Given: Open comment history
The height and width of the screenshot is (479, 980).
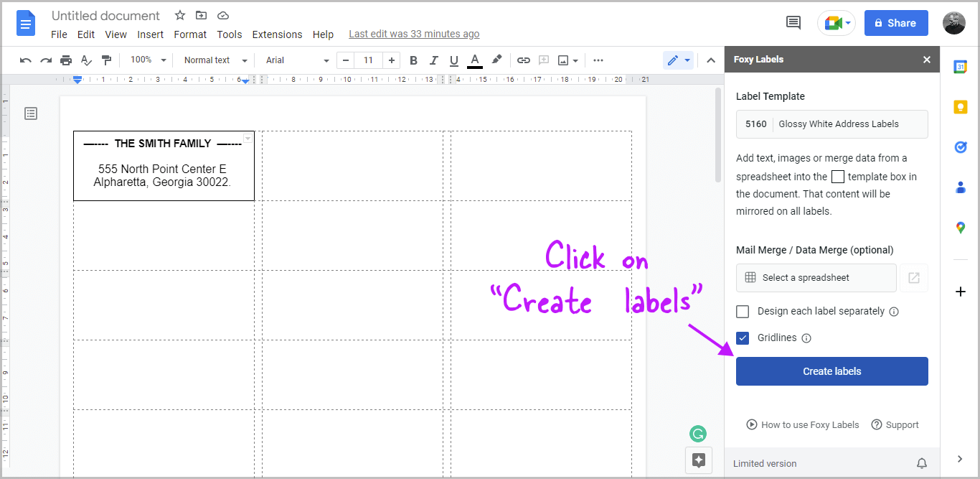Looking at the screenshot, I should click(793, 22).
